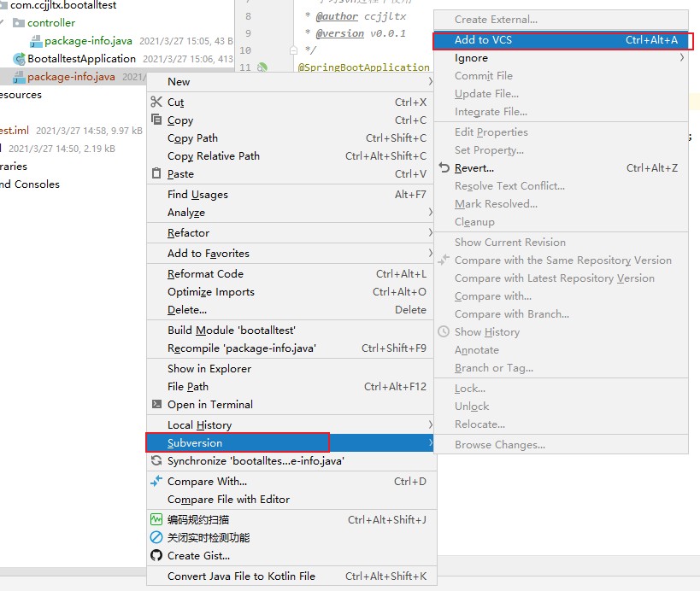Choose Convert Java File to Kotlin File
Screen dimensions: 700x591
coord(241,576)
